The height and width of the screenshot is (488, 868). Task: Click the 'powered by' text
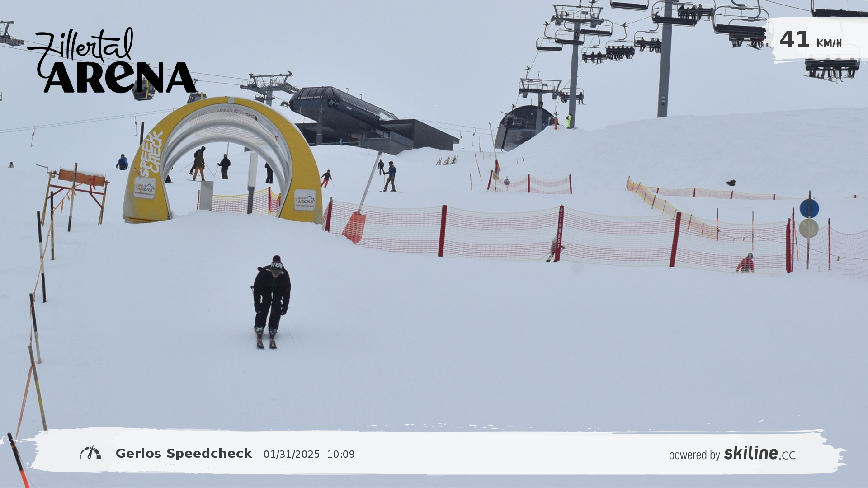694,455
